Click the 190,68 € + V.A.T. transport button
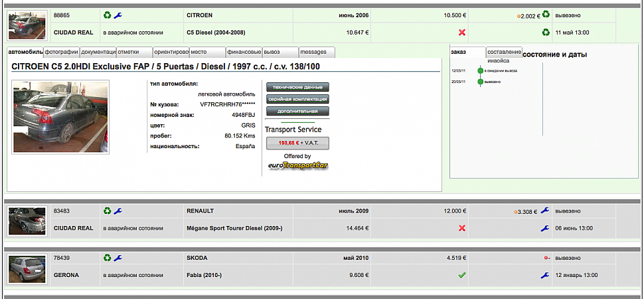 [298, 143]
